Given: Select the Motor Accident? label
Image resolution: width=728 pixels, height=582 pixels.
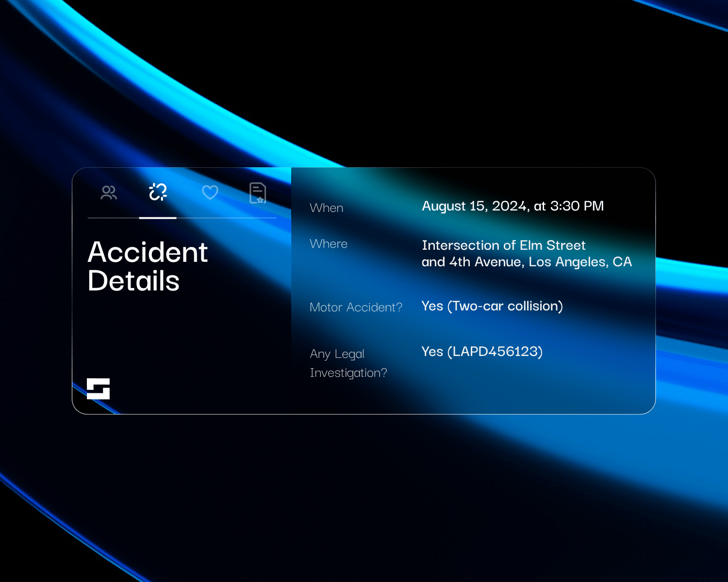Looking at the screenshot, I should point(356,307).
